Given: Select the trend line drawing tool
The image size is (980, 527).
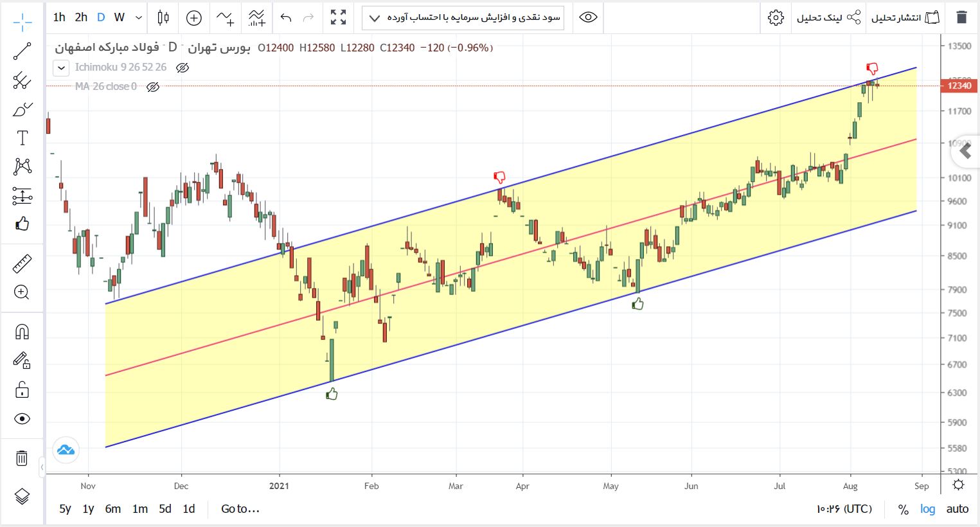Looking at the screenshot, I should pyautogui.click(x=22, y=51).
